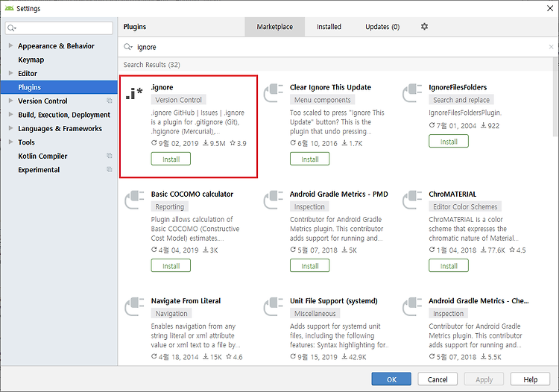Install the ChroMATERIAL plugin
Viewport: 559px width, 392px height.
coord(449,266)
